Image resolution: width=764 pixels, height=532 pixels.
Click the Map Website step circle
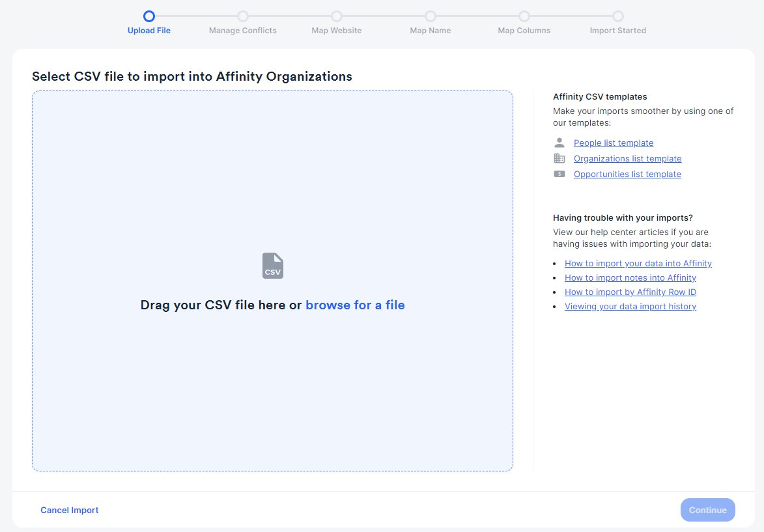[337, 16]
